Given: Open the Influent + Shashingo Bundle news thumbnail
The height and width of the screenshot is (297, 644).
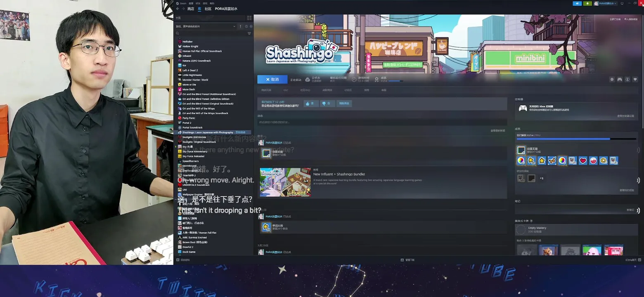Looking at the screenshot, I should (285, 182).
